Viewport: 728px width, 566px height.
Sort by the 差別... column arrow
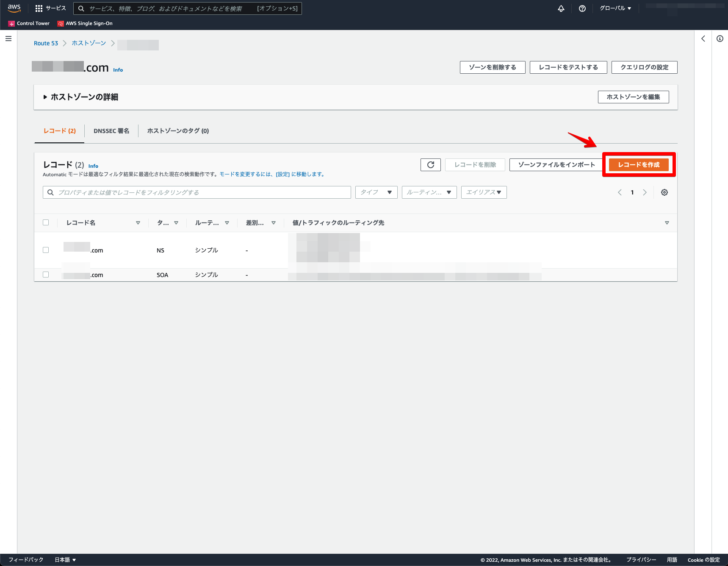[274, 223]
